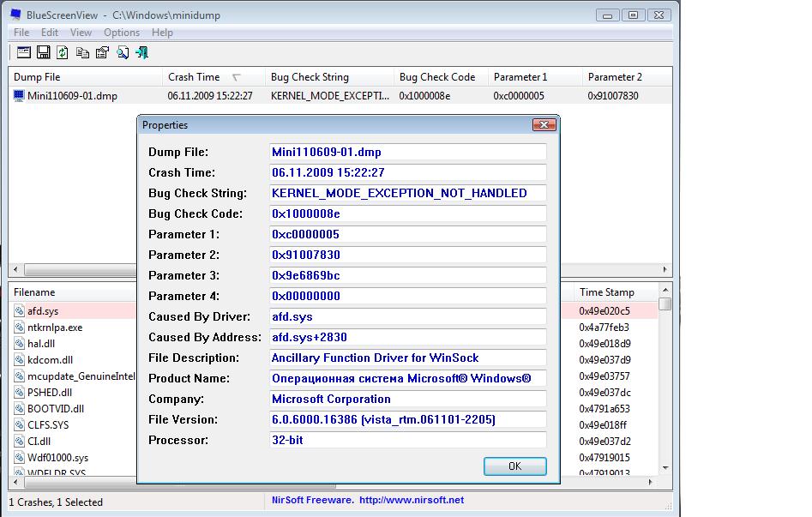This screenshot has height=517, width=812.
Task: Click the down arrow of the driver list scrollbar
Action: click(x=665, y=468)
